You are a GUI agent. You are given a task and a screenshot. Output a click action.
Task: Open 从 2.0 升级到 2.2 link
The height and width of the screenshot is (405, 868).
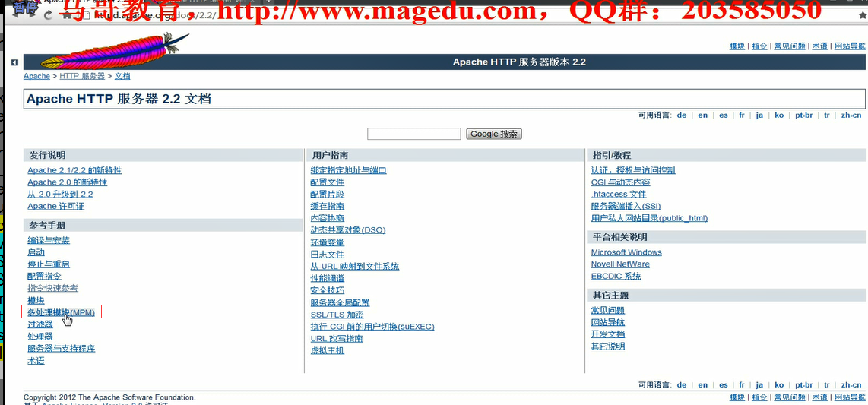[60, 195]
